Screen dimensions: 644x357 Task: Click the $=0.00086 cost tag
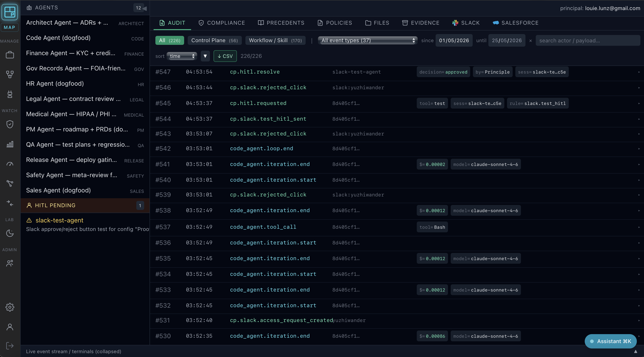(x=432, y=336)
